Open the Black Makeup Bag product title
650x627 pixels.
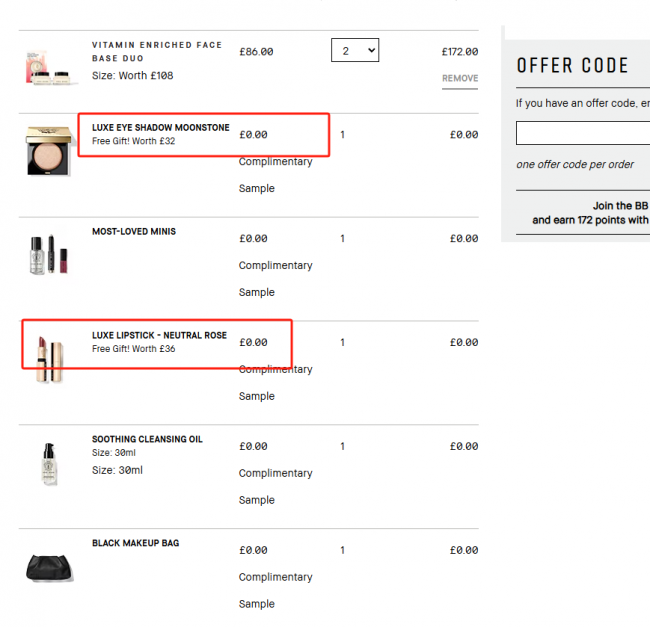coord(136,543)
